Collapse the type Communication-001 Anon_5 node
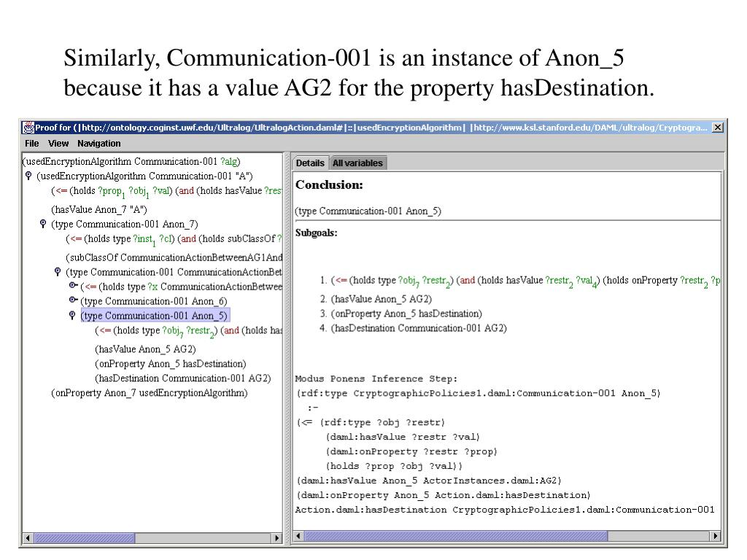The width and height of the screenshot is (747, 560). (72, 315)
